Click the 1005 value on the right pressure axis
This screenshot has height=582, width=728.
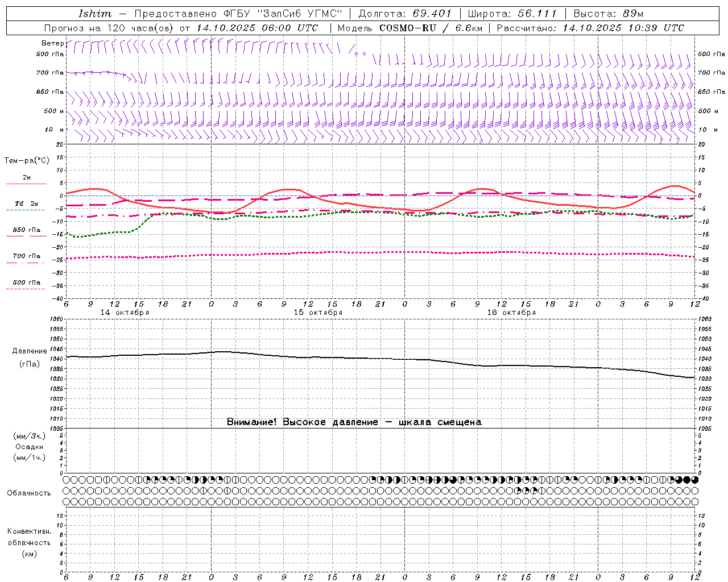point(705,429)
